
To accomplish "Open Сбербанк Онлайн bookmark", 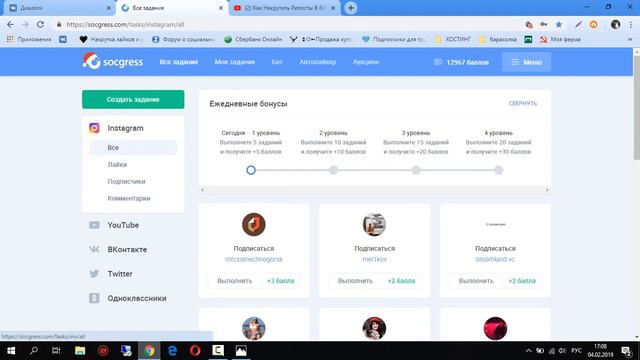I will [x=253, y=39].
